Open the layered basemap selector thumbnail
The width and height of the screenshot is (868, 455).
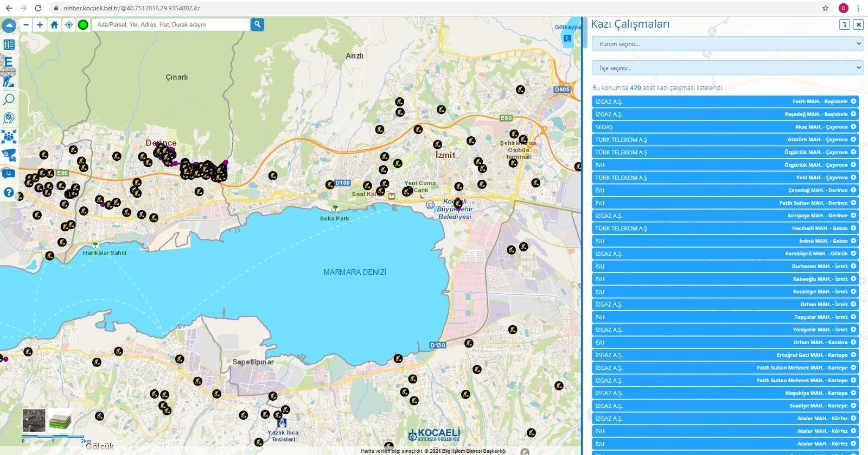pyautogui.click(x=60, y=420)
